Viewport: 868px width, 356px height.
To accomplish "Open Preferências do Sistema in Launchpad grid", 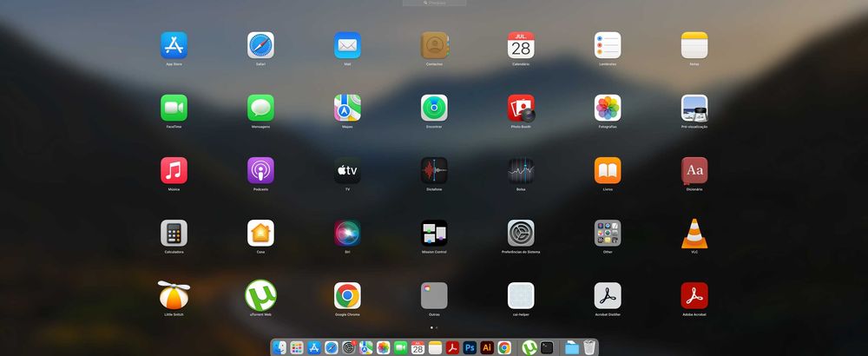I will (521, 233).
